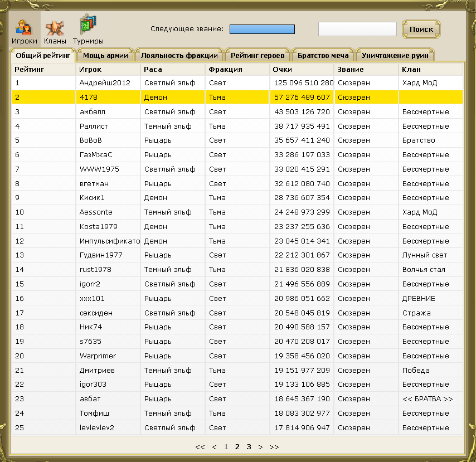
Task: Focus the player search input field
Action: point(357,29)
